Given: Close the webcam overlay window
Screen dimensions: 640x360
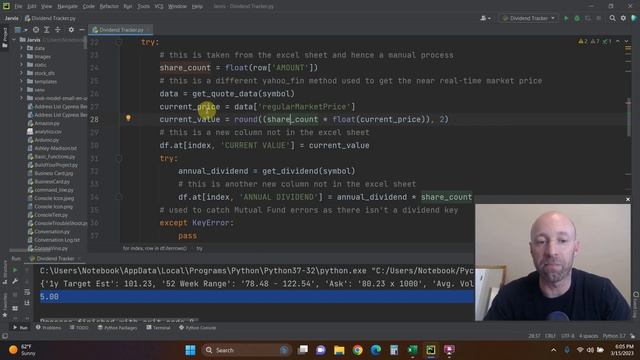Looking at the screenshot, I should [628, 199].
